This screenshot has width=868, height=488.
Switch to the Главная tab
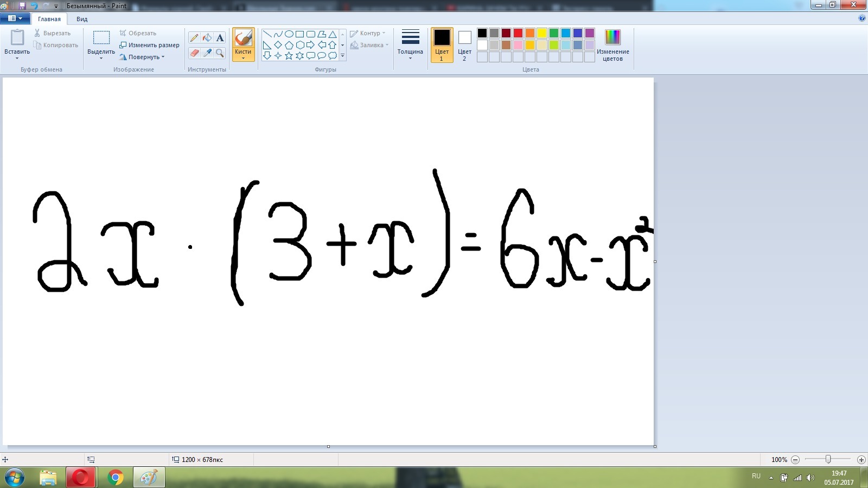49,19
